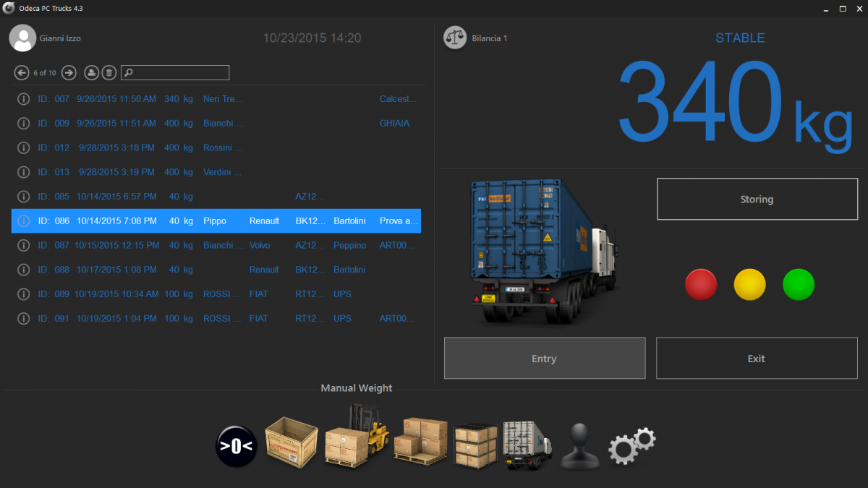Open Bilancia 1 scale icon

[x=455, y=38]
